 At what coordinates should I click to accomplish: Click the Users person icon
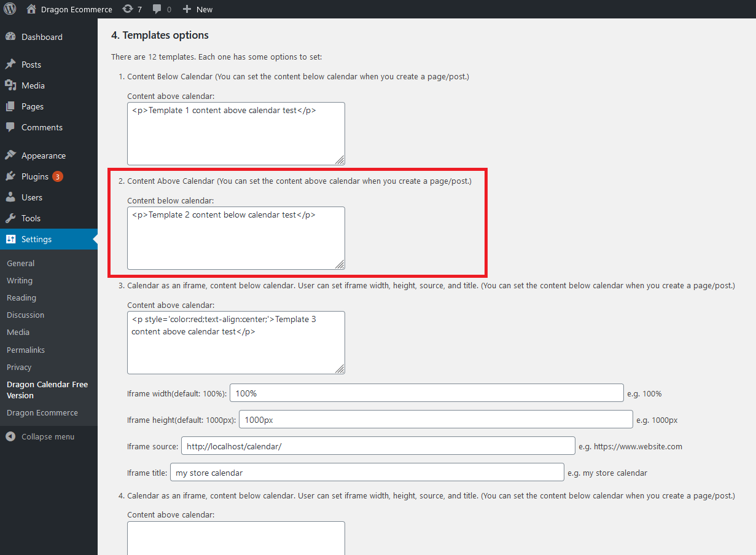(10, 197)
